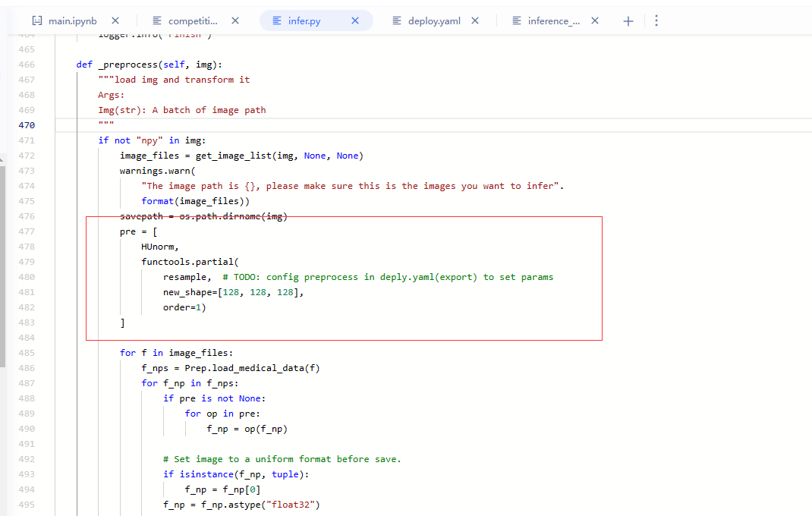Click line number 470 in the gutter
This screenshot has height=516, width=812.
click(x=27, y=125)
